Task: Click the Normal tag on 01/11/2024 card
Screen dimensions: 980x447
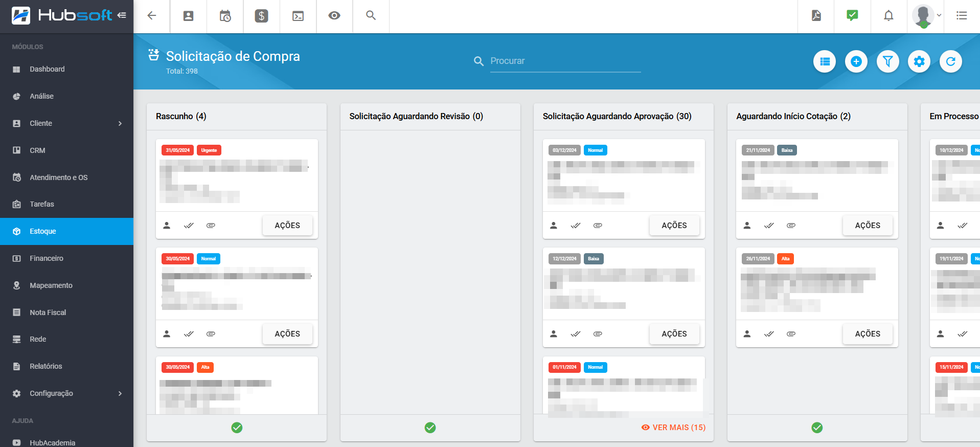Action: (595, 367)
